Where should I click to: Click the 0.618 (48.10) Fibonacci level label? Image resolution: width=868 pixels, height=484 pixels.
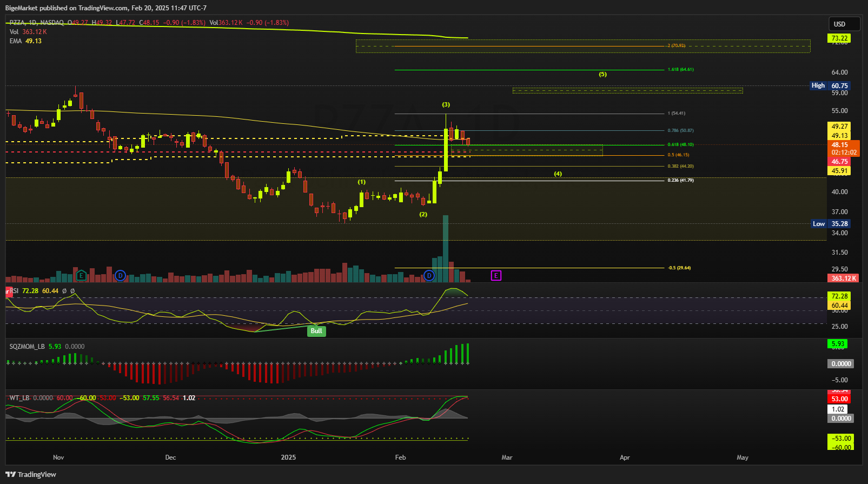tap(680, 145)
